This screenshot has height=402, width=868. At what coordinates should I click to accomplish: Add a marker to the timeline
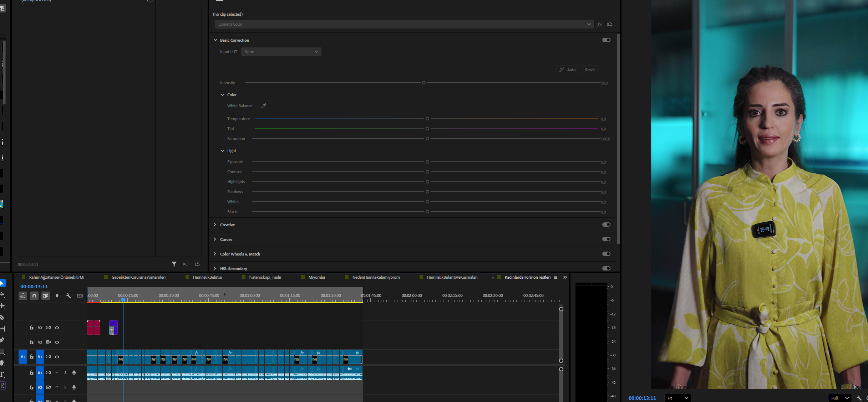click(x=57, y=296)
